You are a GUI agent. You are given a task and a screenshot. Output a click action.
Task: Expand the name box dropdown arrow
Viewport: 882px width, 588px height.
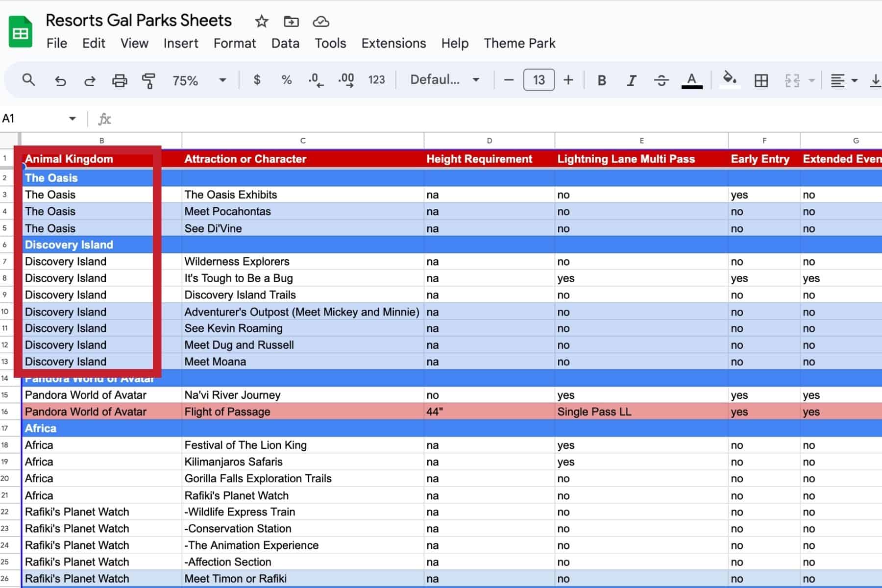click(73, 119)
